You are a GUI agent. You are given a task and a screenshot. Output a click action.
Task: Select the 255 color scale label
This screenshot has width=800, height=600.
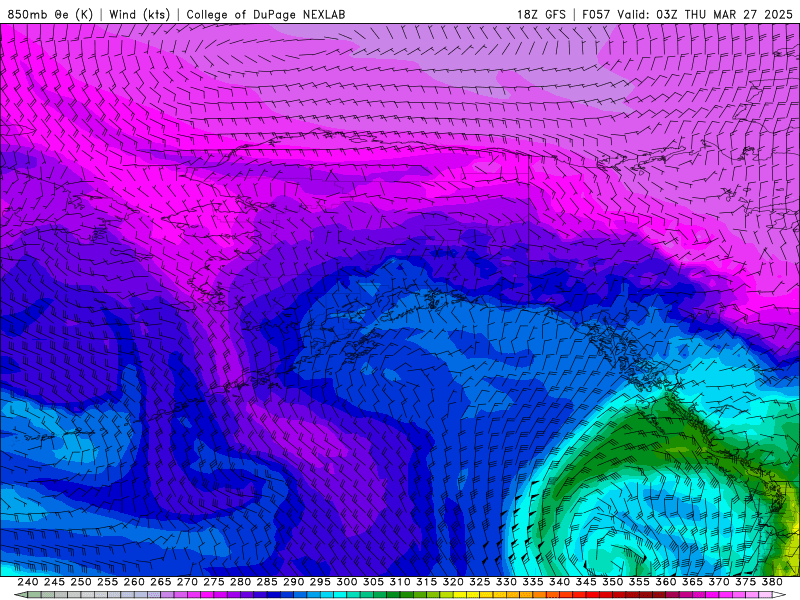[107, 582]
